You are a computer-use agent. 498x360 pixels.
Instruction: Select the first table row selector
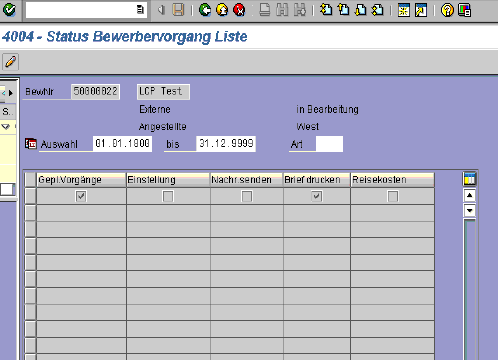click(x=30, y=196)
